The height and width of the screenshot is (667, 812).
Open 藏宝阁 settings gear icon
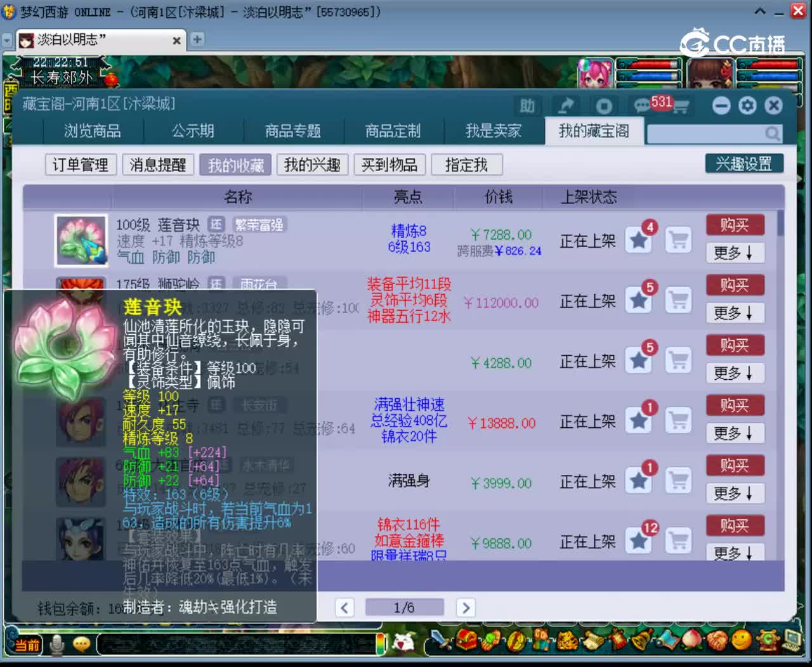pos(747,105)
